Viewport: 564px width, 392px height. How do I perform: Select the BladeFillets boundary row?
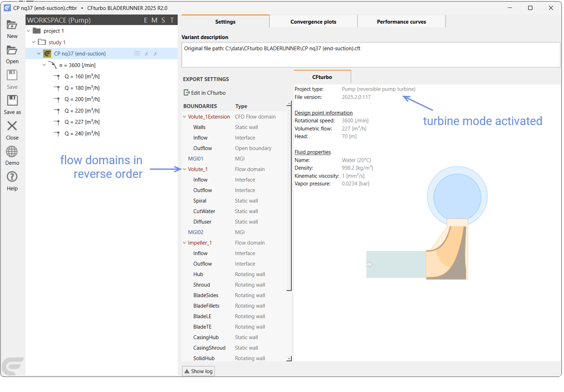(234, 306)
